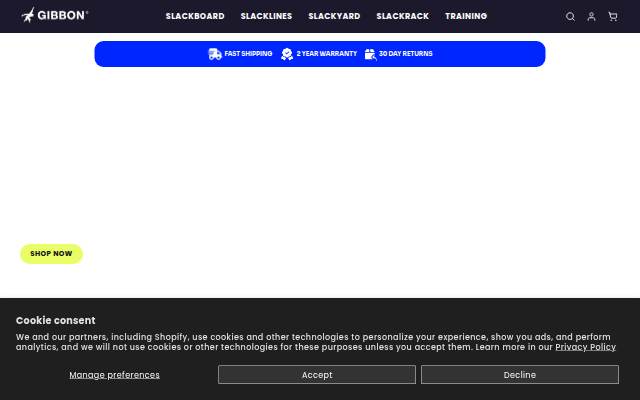640x400 pixels.
Task: Decline cookies in the consent banner
Action: pyautogui.click(x=520, y=375)
